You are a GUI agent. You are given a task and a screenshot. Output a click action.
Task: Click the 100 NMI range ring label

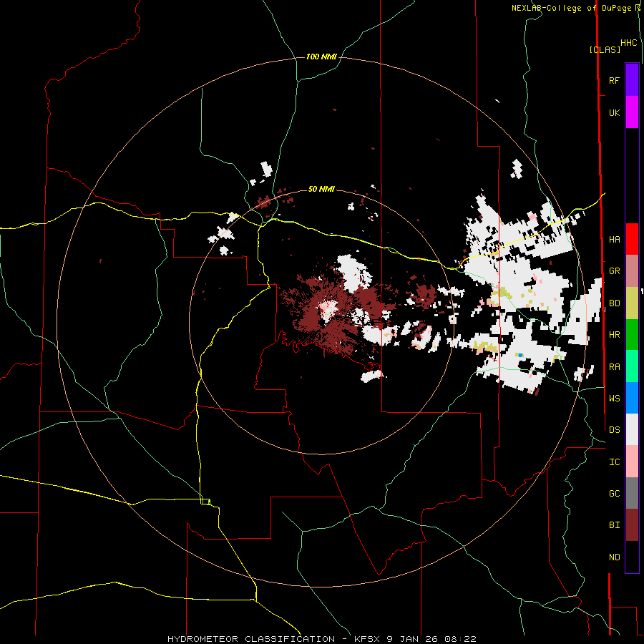(321, 57)
